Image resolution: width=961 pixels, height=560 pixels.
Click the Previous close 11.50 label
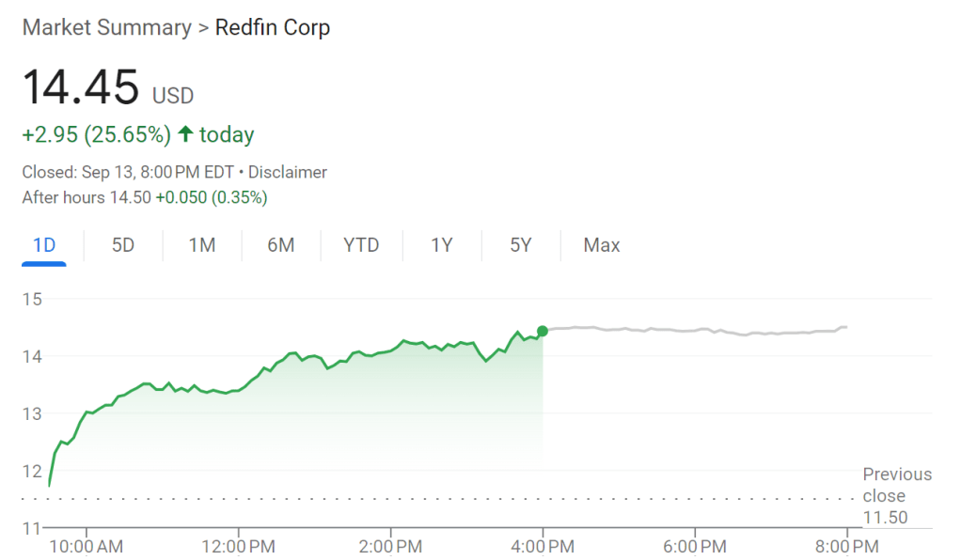(x=897, y=496)
